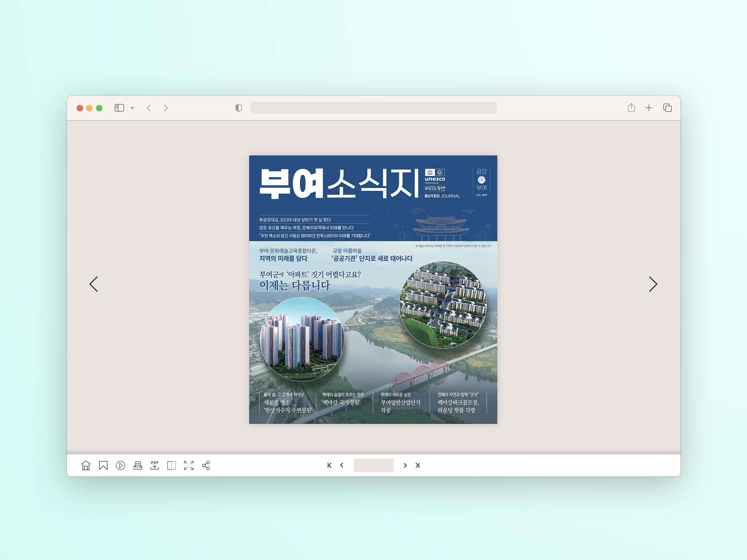The height and width of the screenshot is (560, 747).
Task: Focus the browser address bar
Action: click(374, 108)
